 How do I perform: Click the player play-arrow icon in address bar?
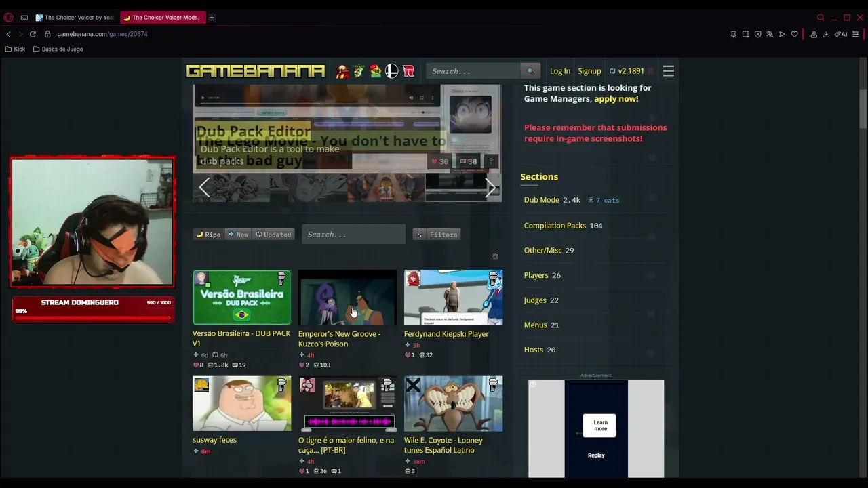(782, 34)
